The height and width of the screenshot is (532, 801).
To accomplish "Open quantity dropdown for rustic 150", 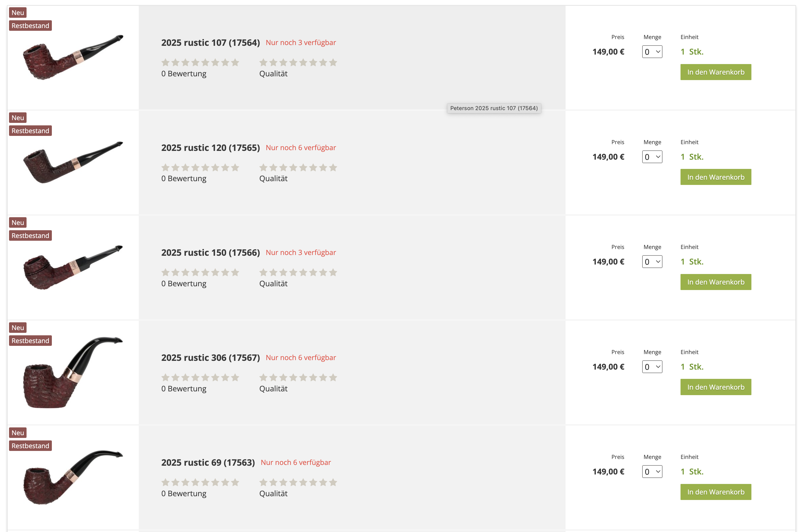I will [652, 261].
